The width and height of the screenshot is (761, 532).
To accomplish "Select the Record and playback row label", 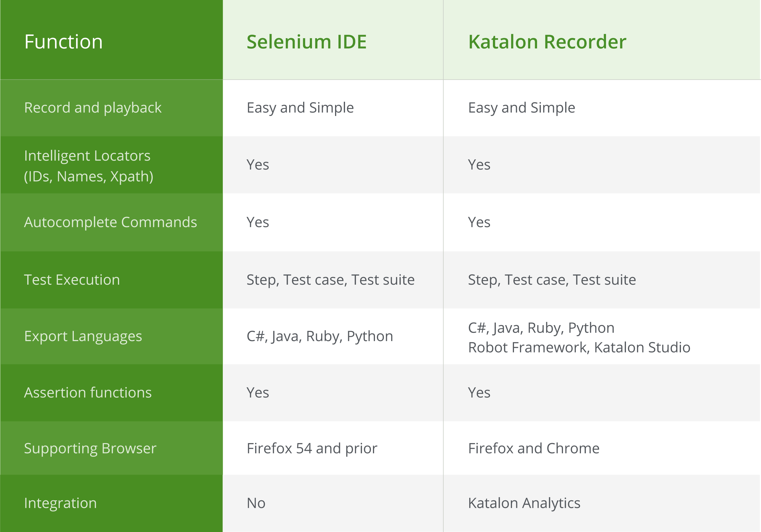I will point(93,108).
